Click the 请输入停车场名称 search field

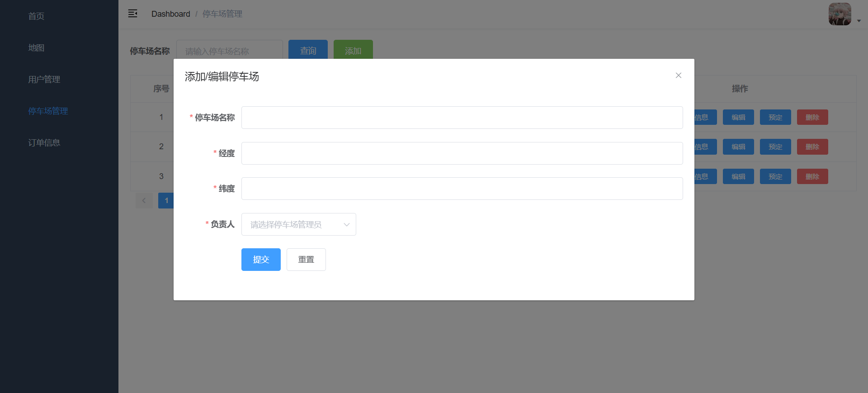tap(230, 50)
